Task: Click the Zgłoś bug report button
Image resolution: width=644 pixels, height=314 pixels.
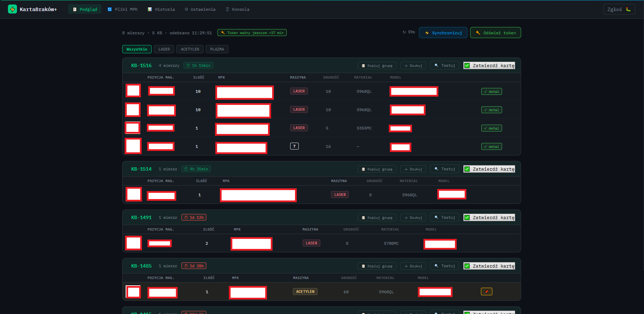Action: click(619, 9)
